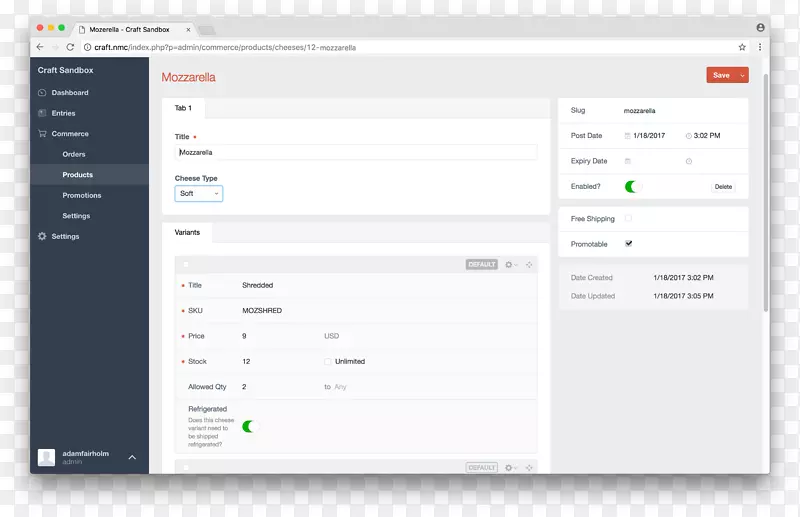Switch to Tab 1
800x517 pixels.
pos(183,108)
